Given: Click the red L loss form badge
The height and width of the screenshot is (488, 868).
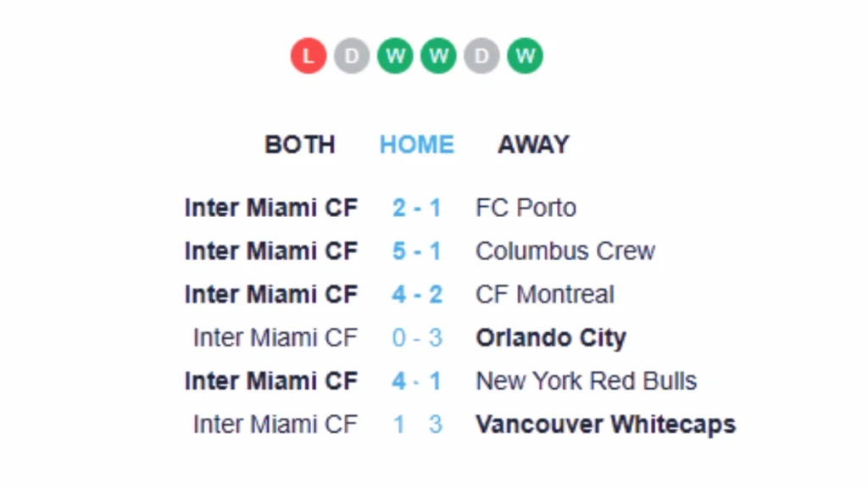Looking at the screenshot, I should (309, 55).
